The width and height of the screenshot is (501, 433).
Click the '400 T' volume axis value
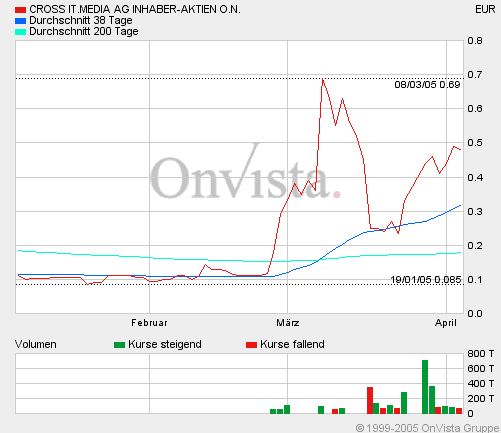pyautogui.click(x=481, y=383)
